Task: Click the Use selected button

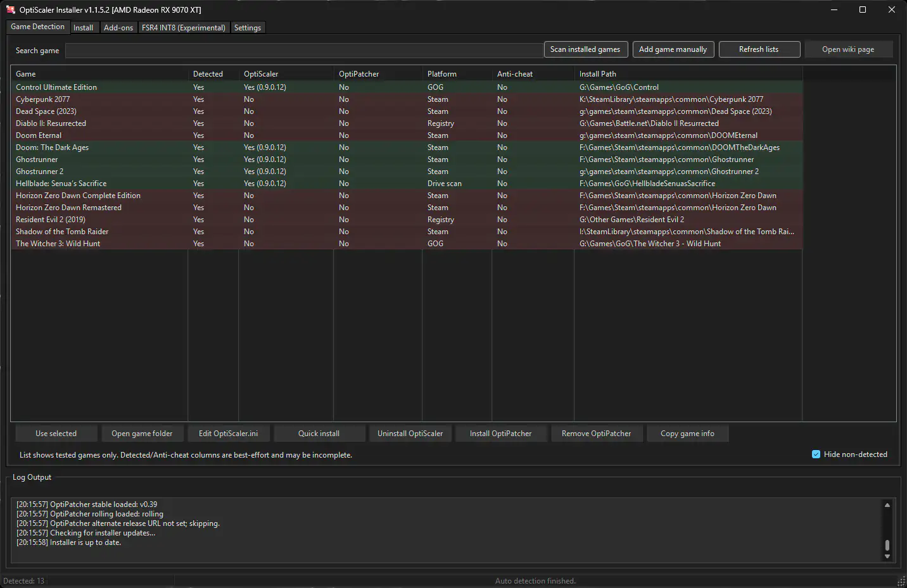Action: tap(56, 434)
